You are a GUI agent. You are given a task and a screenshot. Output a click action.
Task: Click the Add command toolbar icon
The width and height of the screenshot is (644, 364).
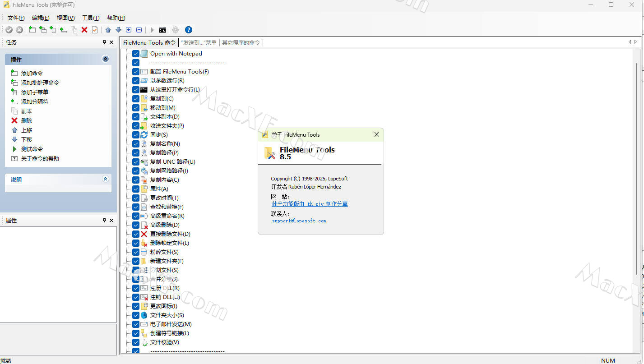(32, 30)
